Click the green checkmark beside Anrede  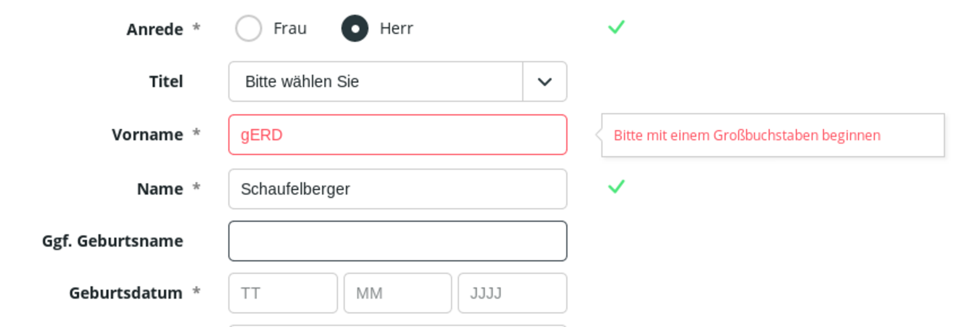616,27
